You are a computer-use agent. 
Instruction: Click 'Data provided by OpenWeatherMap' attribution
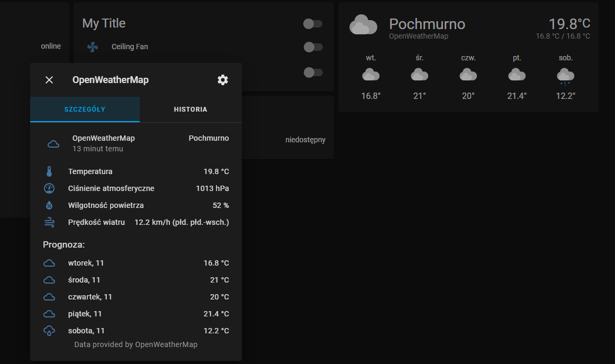coord(135,344)
